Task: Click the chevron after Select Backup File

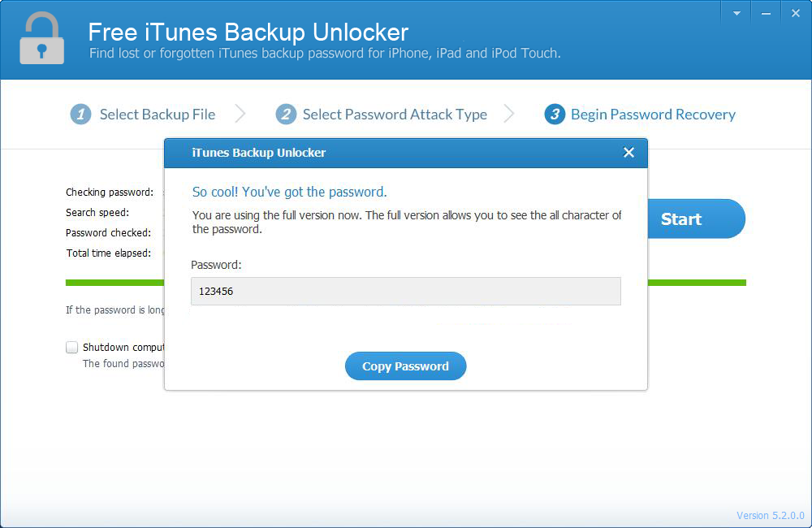Action: 240,115
